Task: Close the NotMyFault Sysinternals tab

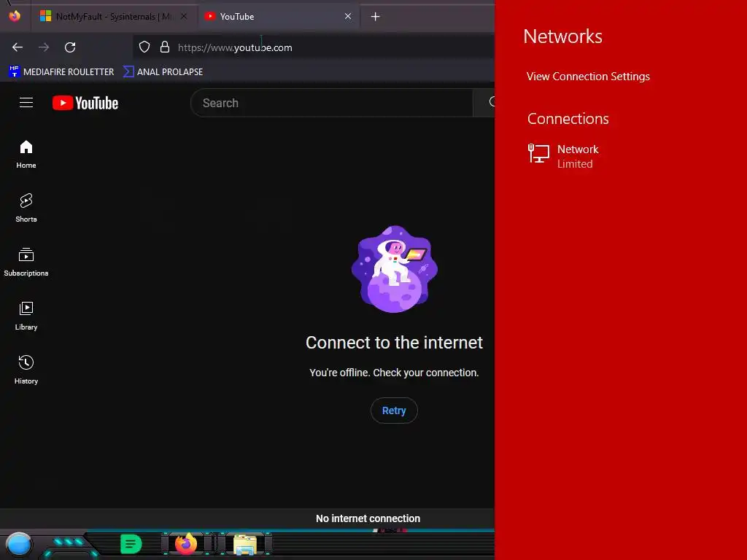Action: [184, 17]
